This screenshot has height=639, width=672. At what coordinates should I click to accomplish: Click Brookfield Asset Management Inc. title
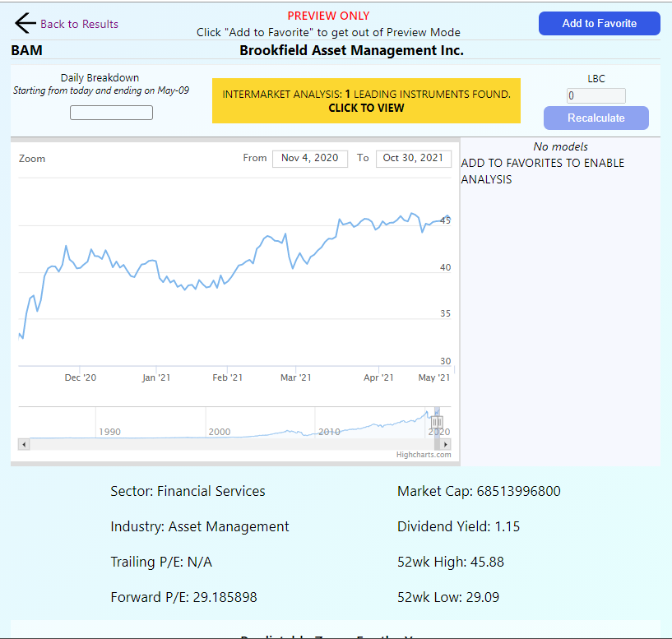tap(351, 50)
